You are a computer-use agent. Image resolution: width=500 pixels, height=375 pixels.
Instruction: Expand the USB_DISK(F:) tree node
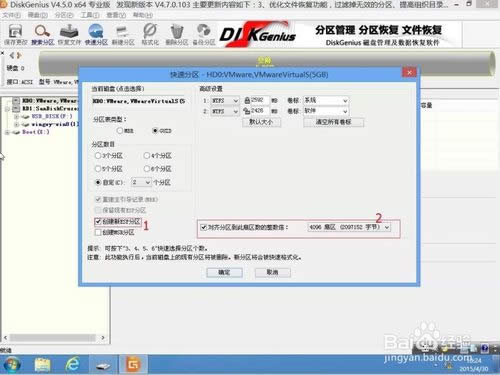16,116
